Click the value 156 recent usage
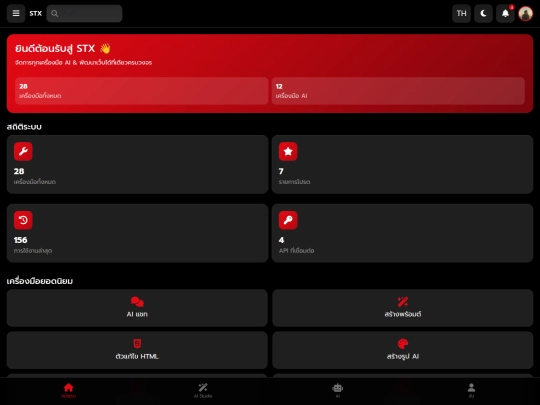Screen dimensions: 540x405 [20, 240]
